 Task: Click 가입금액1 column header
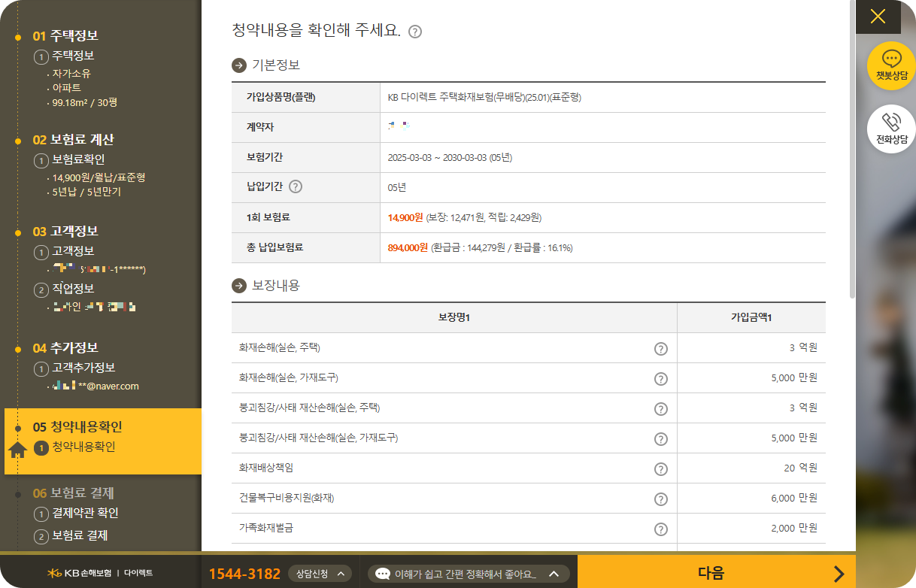pyautogui.click(x=751, y=318)
